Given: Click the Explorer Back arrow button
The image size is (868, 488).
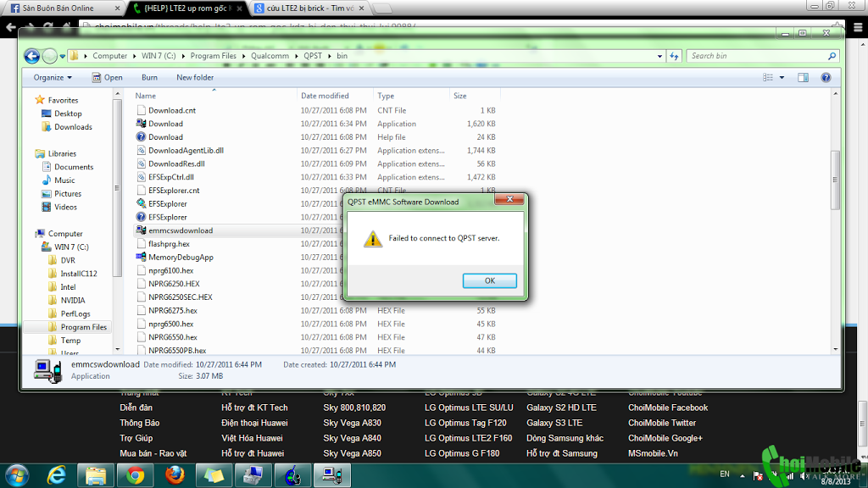Looking at the screenshot, I should [32, 57].
